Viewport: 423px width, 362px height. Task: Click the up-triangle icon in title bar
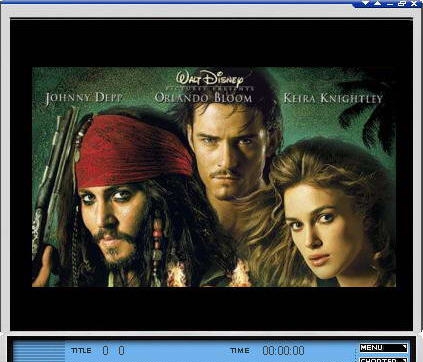pyautogui.click(x=377, y=3)
